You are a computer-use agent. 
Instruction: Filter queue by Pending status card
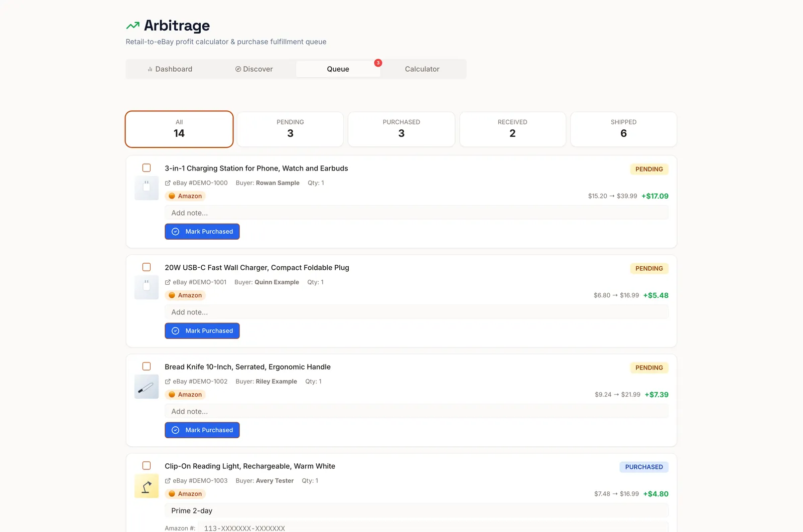click(x=290, y=129)
